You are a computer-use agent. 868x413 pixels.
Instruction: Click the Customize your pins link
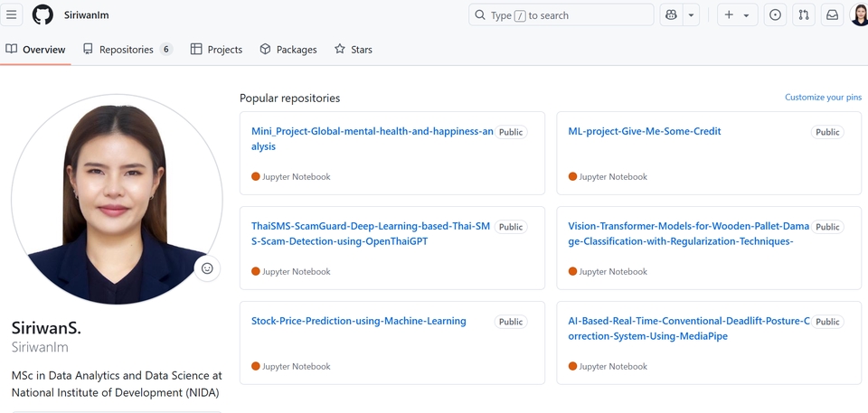tap(823, 98)
